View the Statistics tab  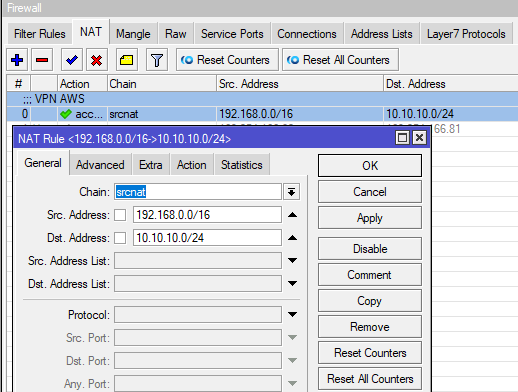tap(242, 165)
